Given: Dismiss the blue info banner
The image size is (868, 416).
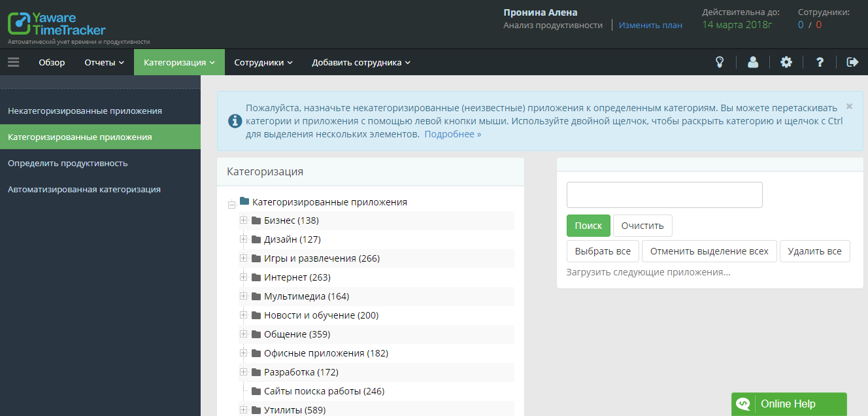Looking at the screenshot, I should (849, 106).
